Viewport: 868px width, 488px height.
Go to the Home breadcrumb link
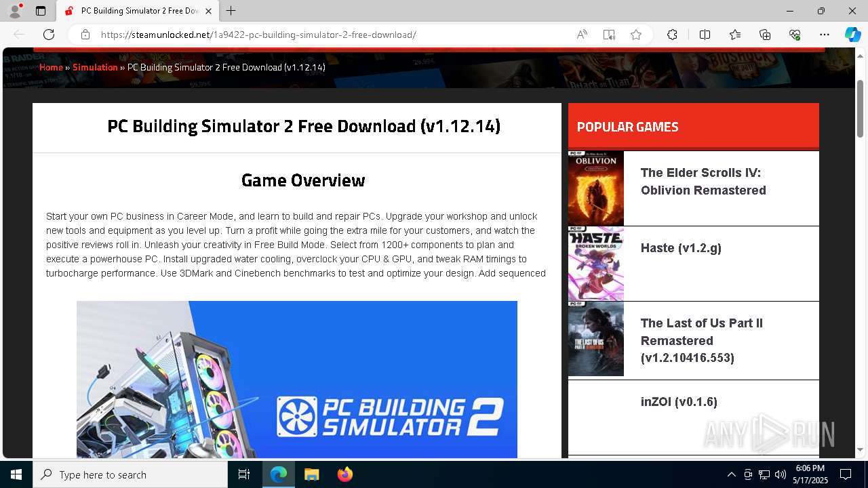pyautogui.click(x=51, y=67)
